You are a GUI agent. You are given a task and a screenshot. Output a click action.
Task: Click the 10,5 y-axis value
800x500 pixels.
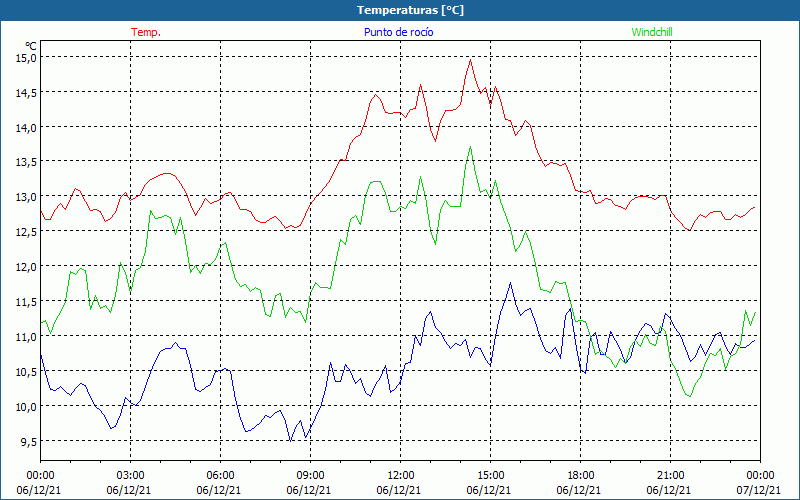(26, 371)
